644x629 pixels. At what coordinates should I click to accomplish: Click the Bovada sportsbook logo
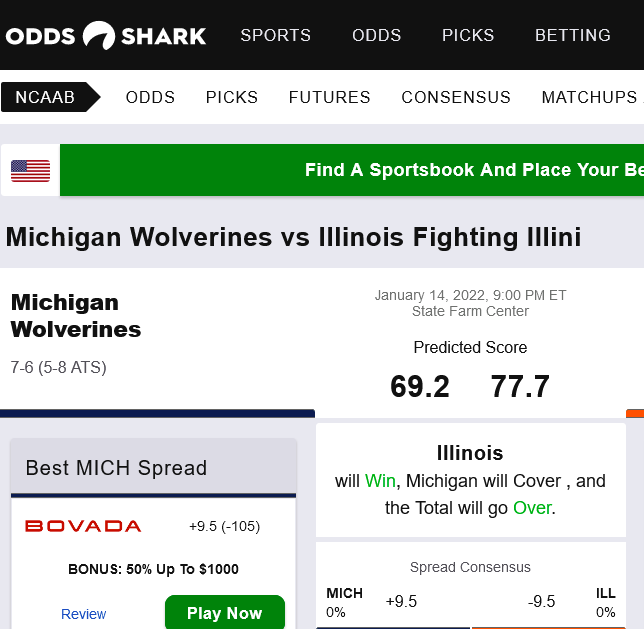[x=83, y=526]
